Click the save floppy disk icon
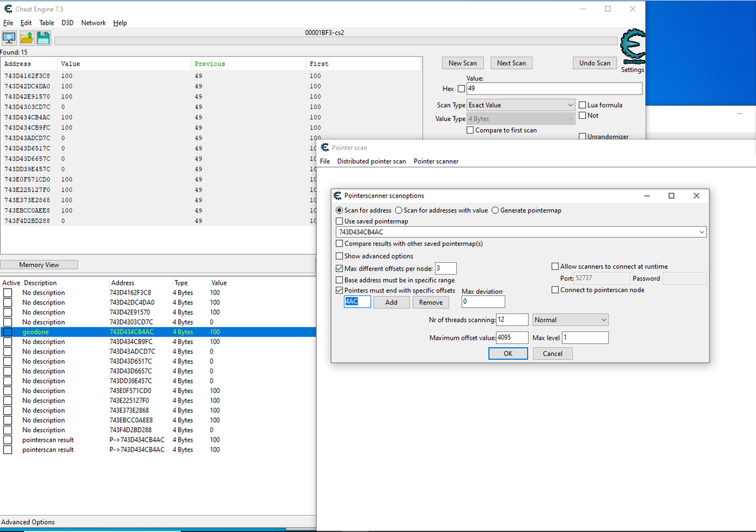This screenshot has height=532, width=756. (43, 38)
